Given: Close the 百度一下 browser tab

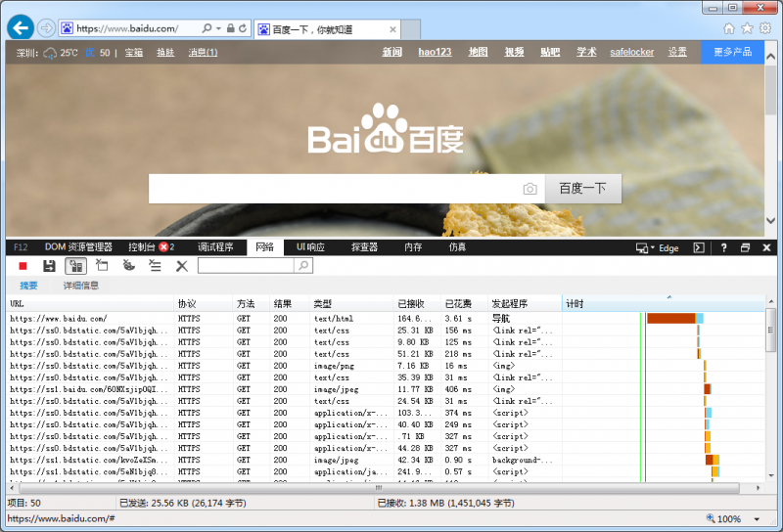Looking at the screenshot, I should pyautogui.click(x=392, y=29).
